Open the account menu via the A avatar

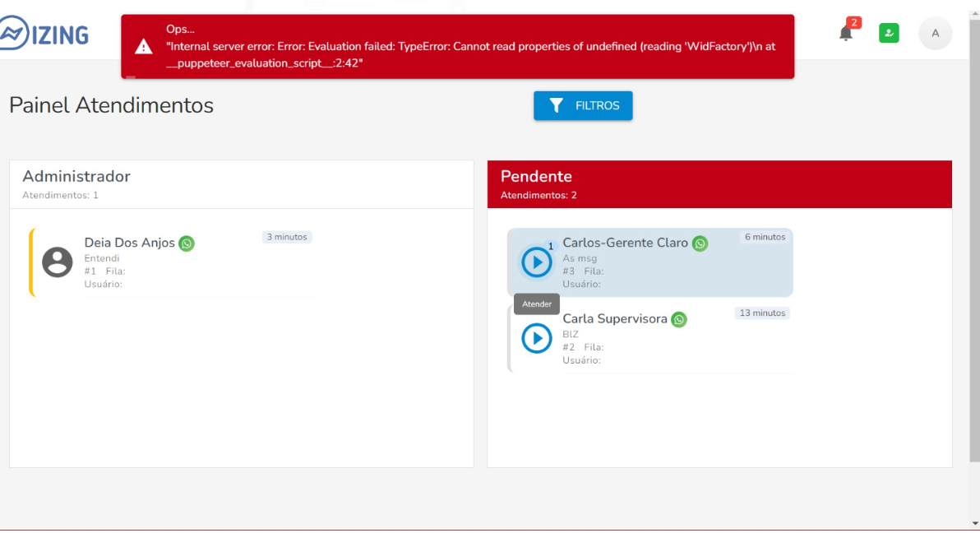pyautogui.click(x=935, y=33)
